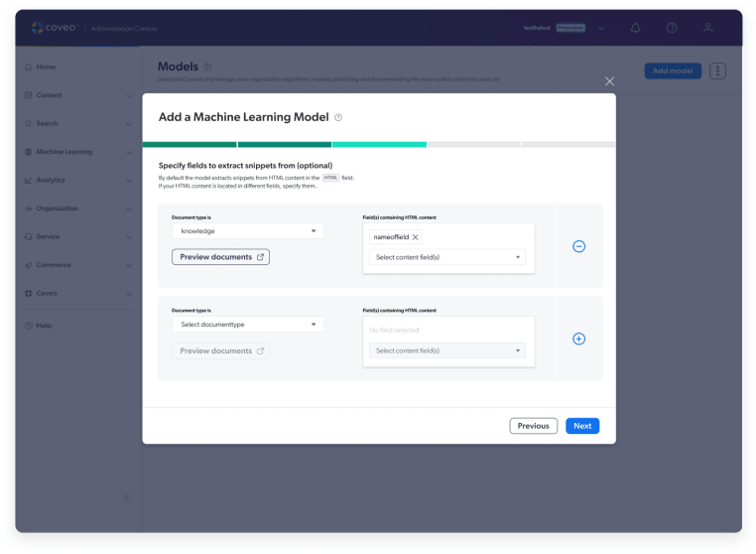Click the remove row minus icon

[579, 246]
